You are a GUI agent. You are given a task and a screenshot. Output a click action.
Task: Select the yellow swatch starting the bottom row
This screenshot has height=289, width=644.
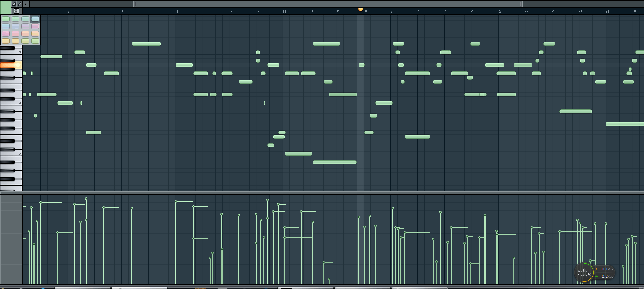pos(6,41)
